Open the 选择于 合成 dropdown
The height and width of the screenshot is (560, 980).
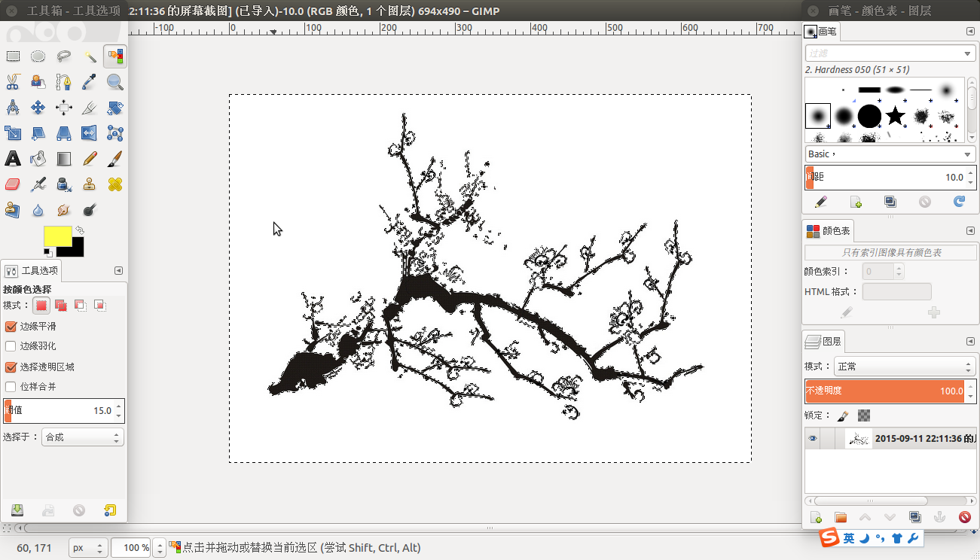[83, 437]
